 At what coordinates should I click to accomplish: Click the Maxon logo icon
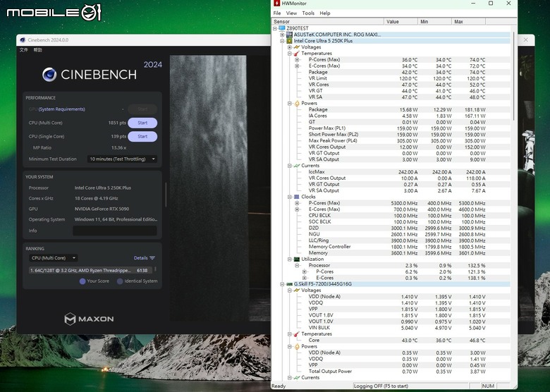pyautogui.click(x=70, y=319)
